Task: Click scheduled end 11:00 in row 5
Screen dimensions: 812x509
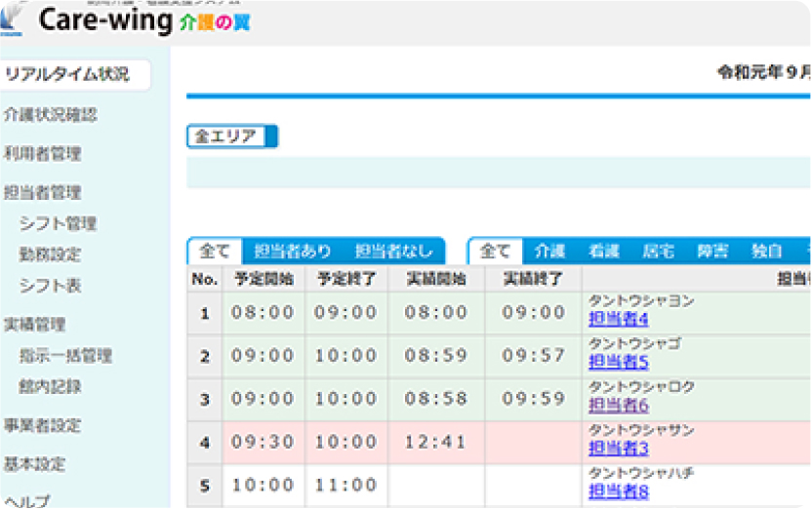Action: (x=345, y=486)
